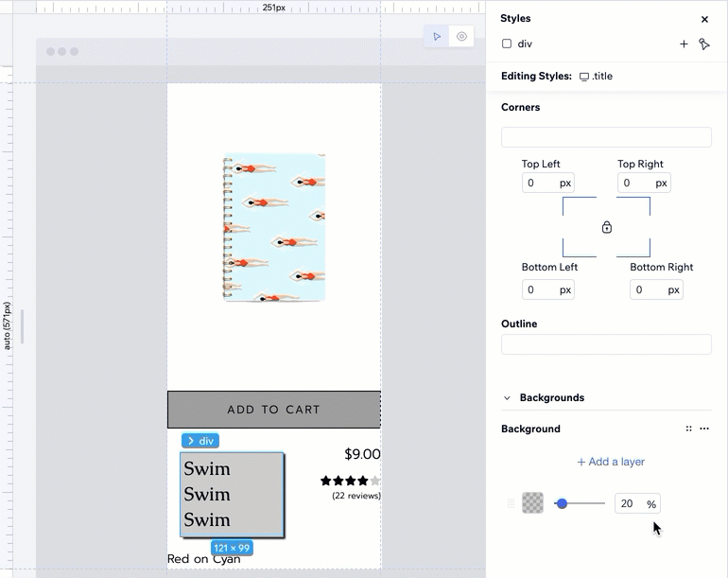
Task: Open px unit dropdown for Top Right
Action: [x=661, y=184]
